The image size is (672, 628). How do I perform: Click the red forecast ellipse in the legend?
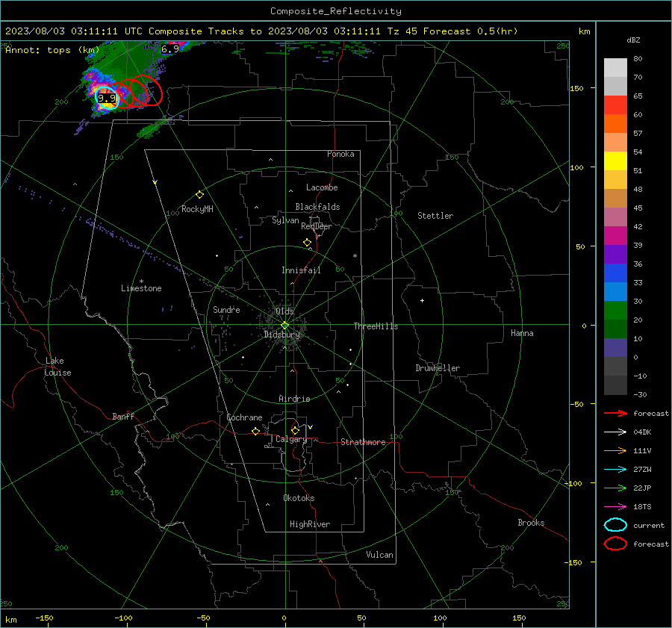coord(615,544)
